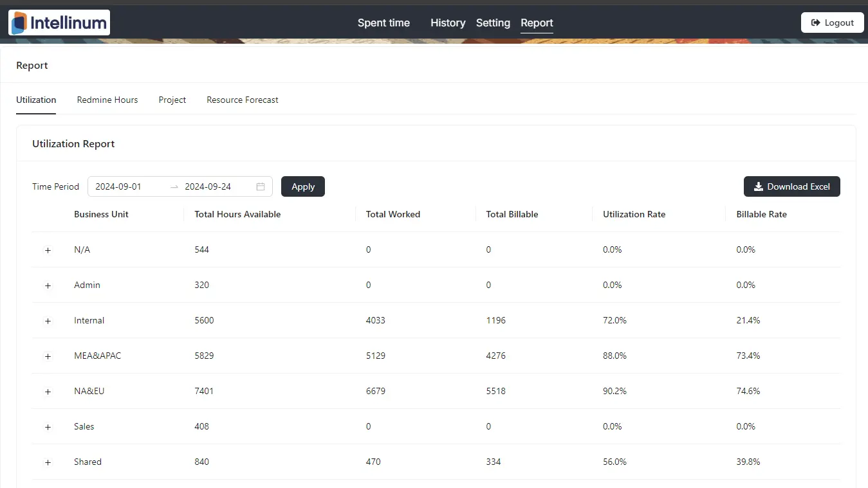This screenshot has height=488, width=868.
Task: Select the NA&EU business unit name
Action: [x=89, y=391]
